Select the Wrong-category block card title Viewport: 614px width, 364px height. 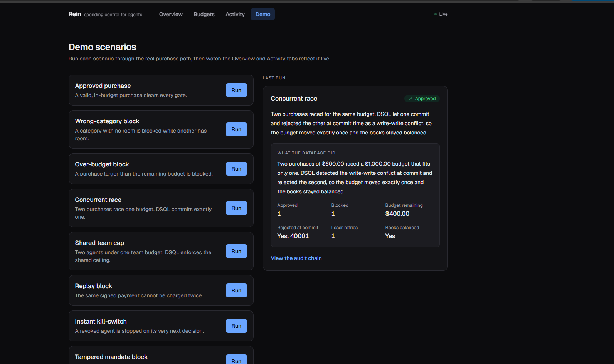click(107, 121)
